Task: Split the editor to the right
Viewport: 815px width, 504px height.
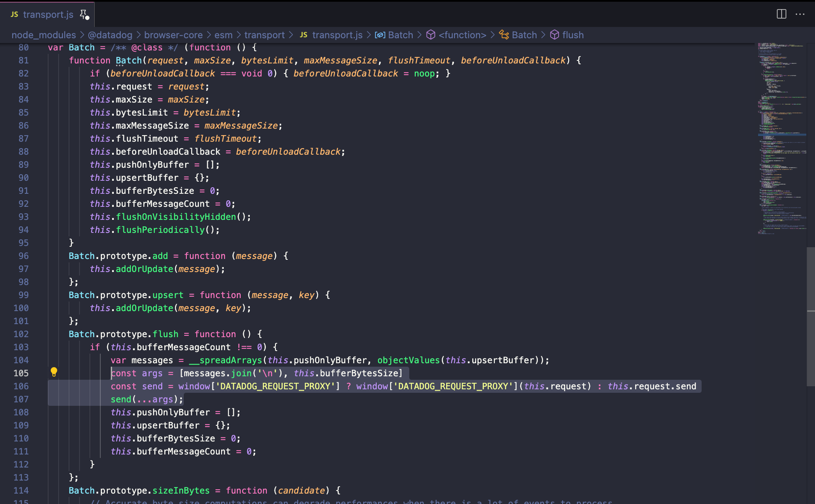Action: [x=781, y=14]
